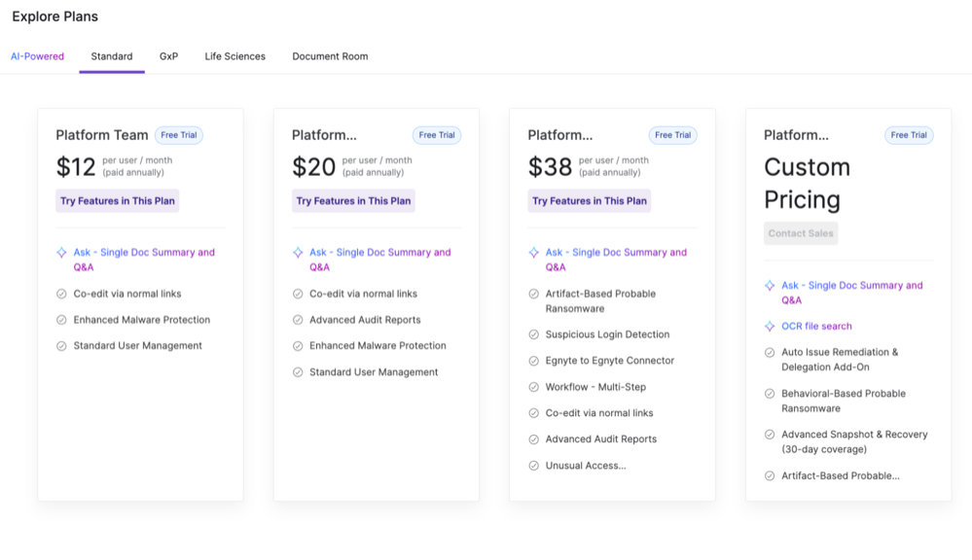This screenshot has width=972, height=560.
Task: Click the checkmark icon next to Workflow - Multi-Step
Action: [534, 387]
